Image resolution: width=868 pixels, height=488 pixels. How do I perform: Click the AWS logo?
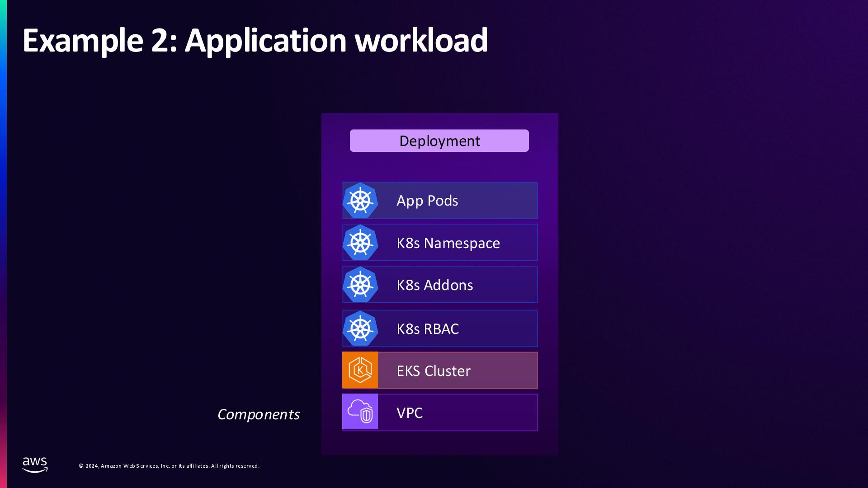click(x=35, y=465)
